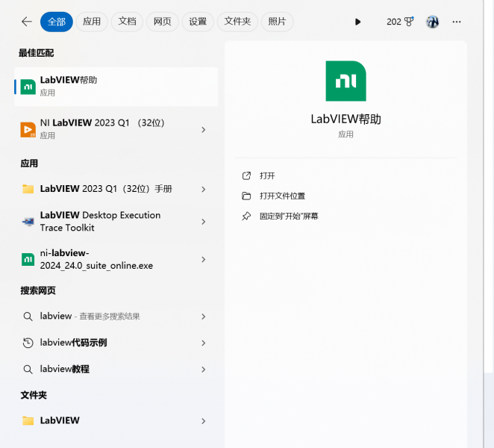Click the search icon beside labview 查看更多搜索结果
This screenshot has width=494, height=448.
click(x=28, y=317)
